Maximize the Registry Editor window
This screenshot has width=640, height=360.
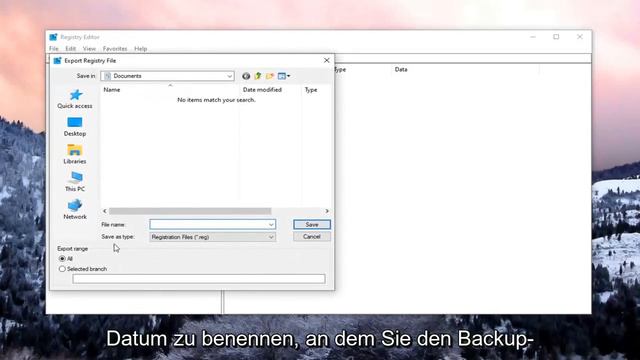(x=556, y=37)
